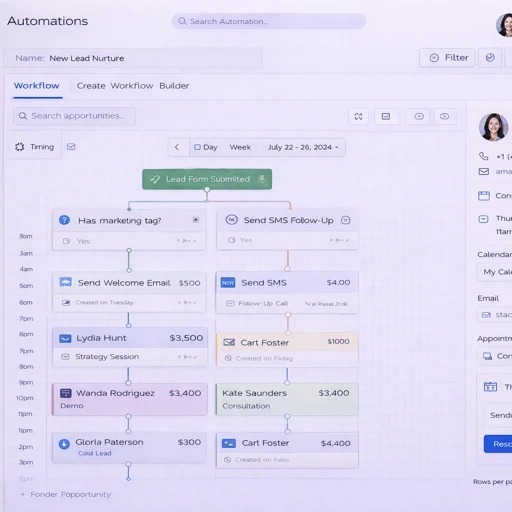Open the Wanda Rodriguez Demo card
Viewport: 512px width, 512px height.
tap(130, 399)
